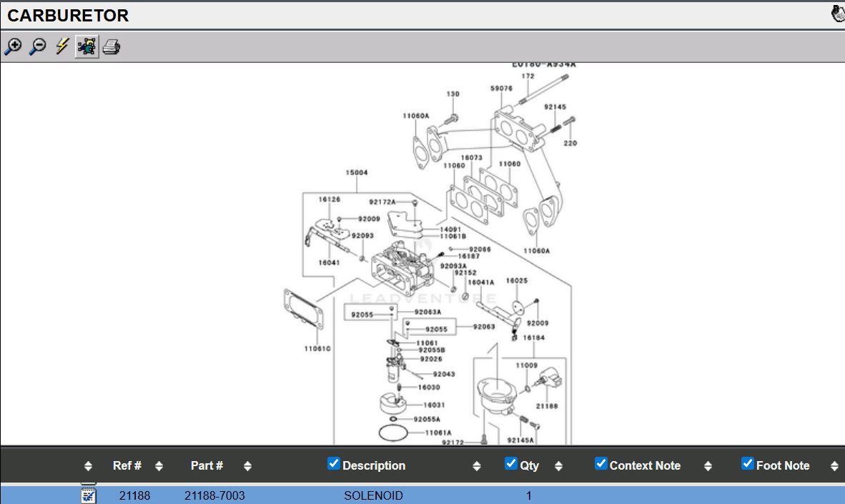Screen dimensions: 845x504
Task: Print the carburetor diagram
Action: [x=112, y=48]
